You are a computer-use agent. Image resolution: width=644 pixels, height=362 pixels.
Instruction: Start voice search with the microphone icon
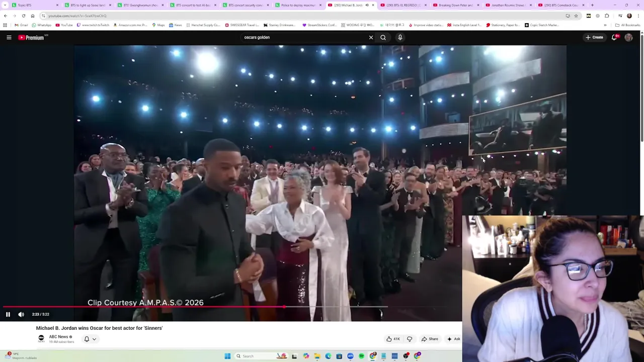click(x=400, y=37)
